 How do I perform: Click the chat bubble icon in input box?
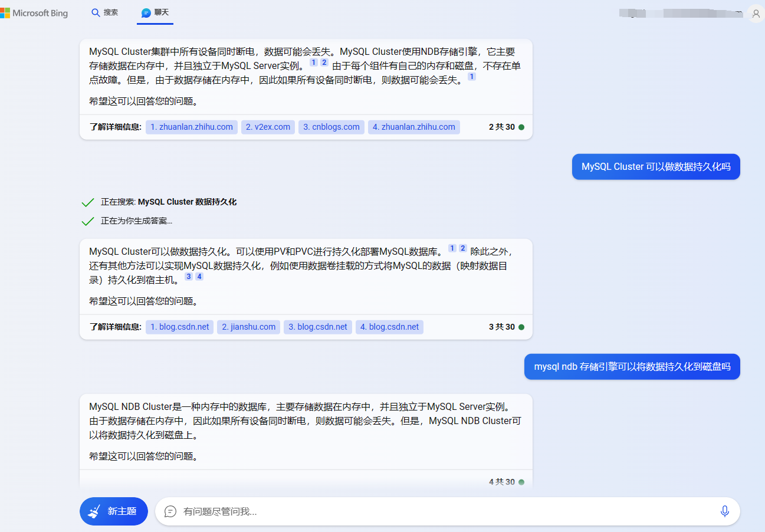[170, 511]
